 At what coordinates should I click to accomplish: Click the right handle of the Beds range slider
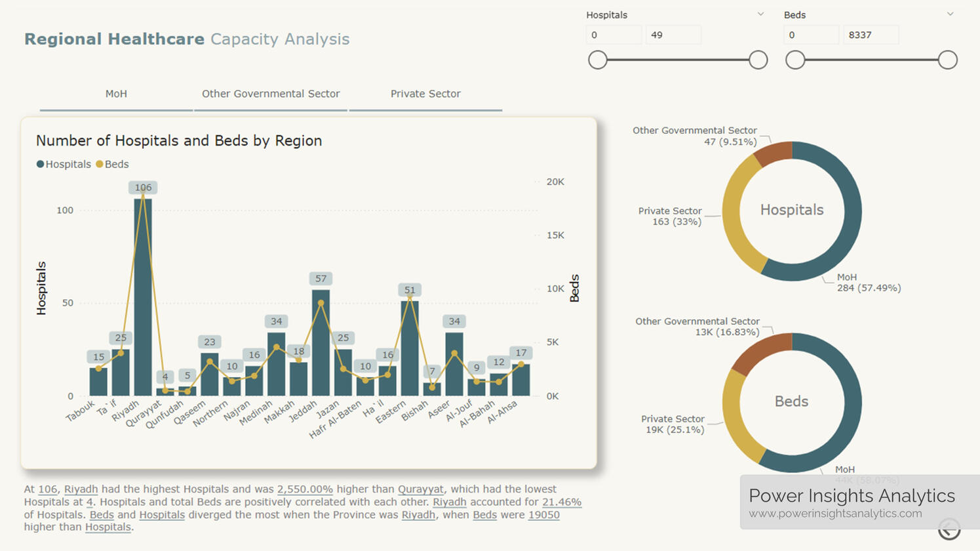tap(948, 60)
